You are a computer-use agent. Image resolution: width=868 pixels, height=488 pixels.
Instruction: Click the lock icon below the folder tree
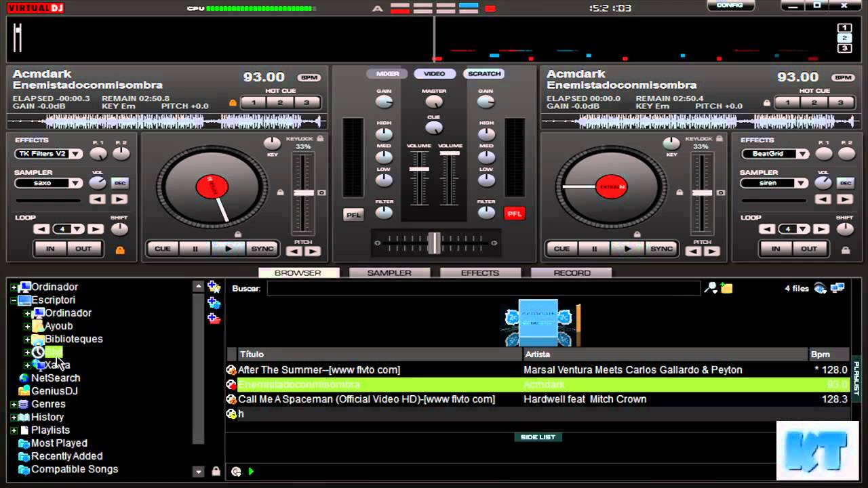coord(216,471)
